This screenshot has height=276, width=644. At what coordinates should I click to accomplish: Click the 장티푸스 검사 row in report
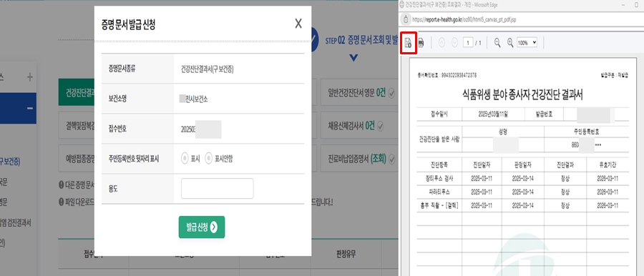pyautogui.click(x=523, y=179)
